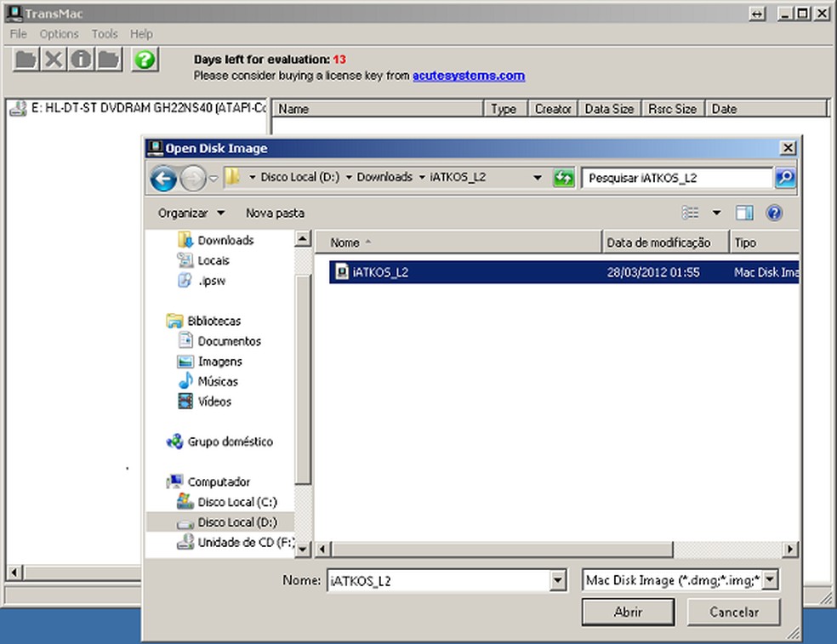The width and height of the screenshot is (837, 644).
Task: Click iATKOS_L2 breadcrumb in address bar
Action: 458,177
